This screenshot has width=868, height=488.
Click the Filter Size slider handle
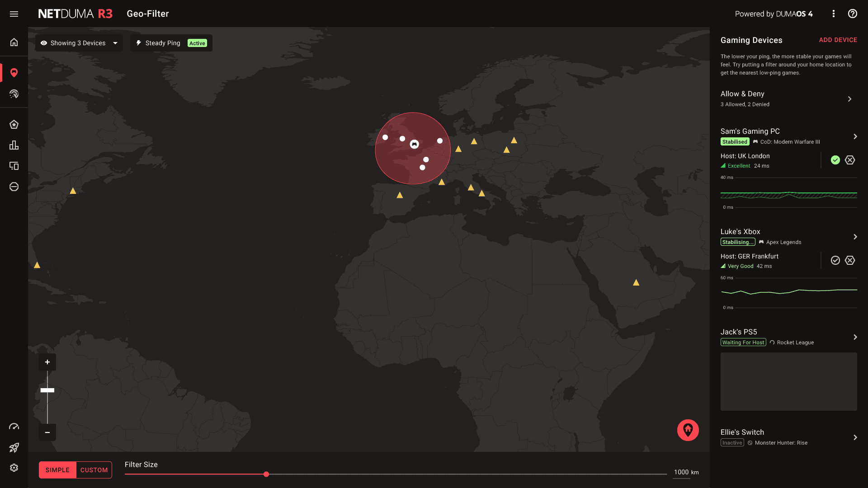pyautogui.click(x=266, y=474)
